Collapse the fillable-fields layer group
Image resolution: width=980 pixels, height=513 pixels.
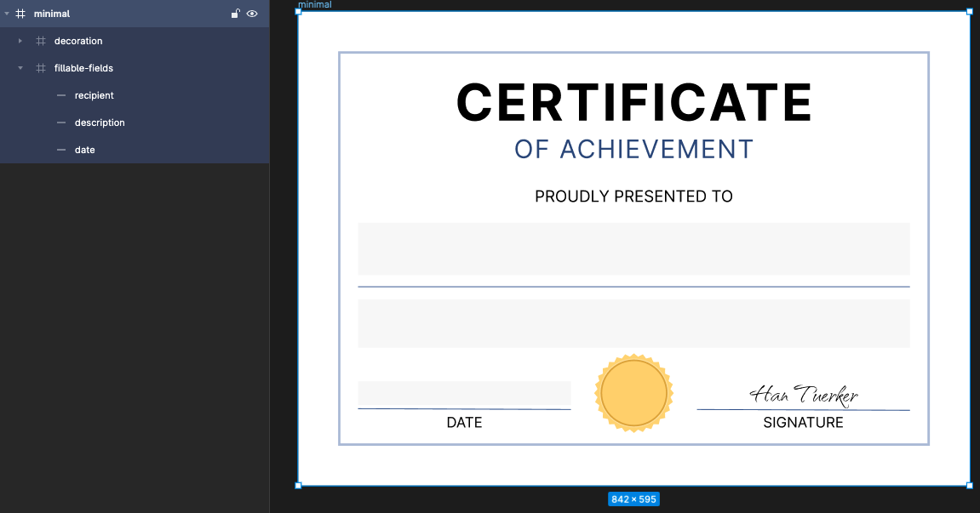20,68
